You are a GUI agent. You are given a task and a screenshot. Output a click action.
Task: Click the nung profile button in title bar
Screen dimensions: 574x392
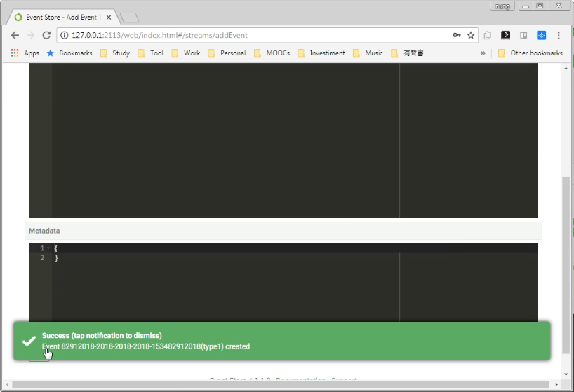pyautogui.click(x=502, y=6)
